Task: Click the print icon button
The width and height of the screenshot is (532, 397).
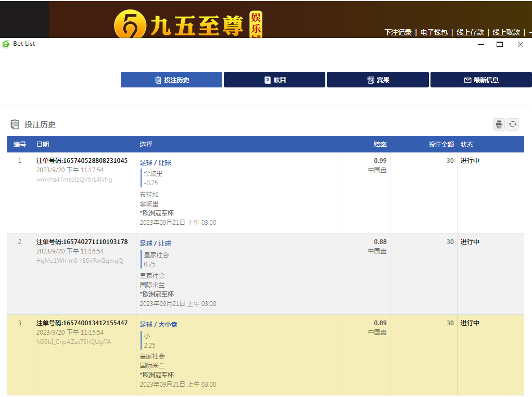Action: [499, 124]
